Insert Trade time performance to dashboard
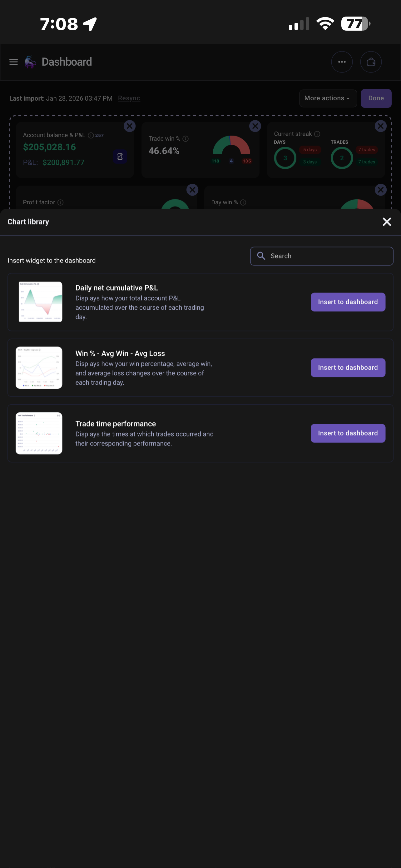 (348, 433)
